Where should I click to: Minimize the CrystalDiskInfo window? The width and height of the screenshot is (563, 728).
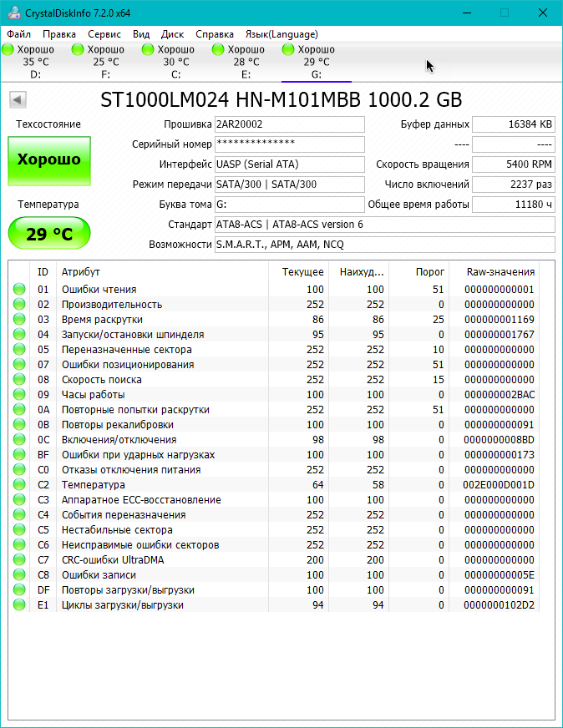[x=467, y=13]
